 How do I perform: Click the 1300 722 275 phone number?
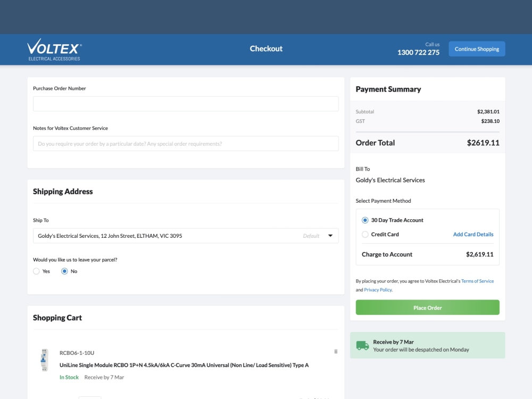click(418, 53)
